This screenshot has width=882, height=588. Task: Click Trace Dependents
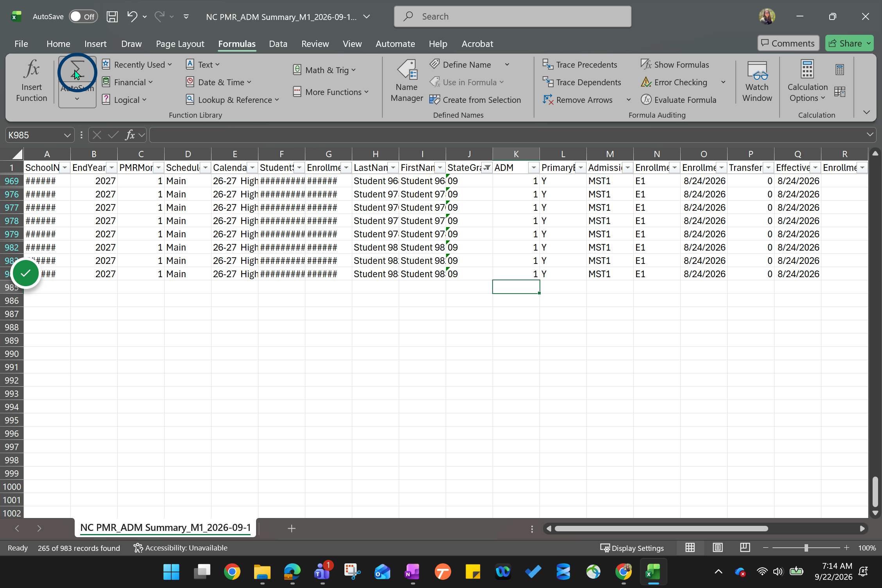pos(582,82)
